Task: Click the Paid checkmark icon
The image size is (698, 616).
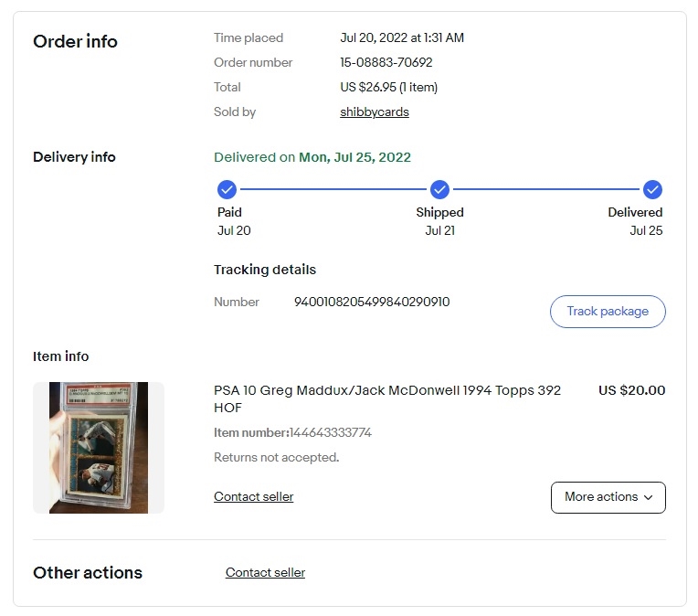Action: pos(227,189)
